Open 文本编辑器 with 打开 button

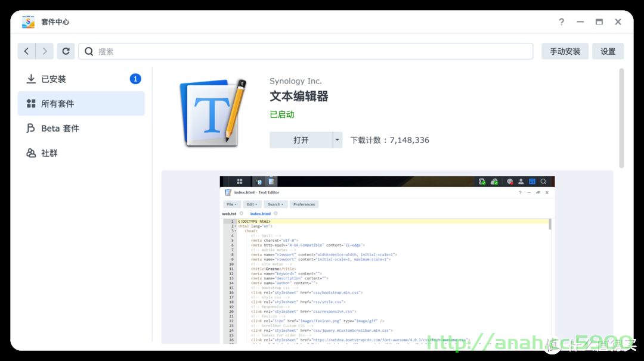(301, 140)
